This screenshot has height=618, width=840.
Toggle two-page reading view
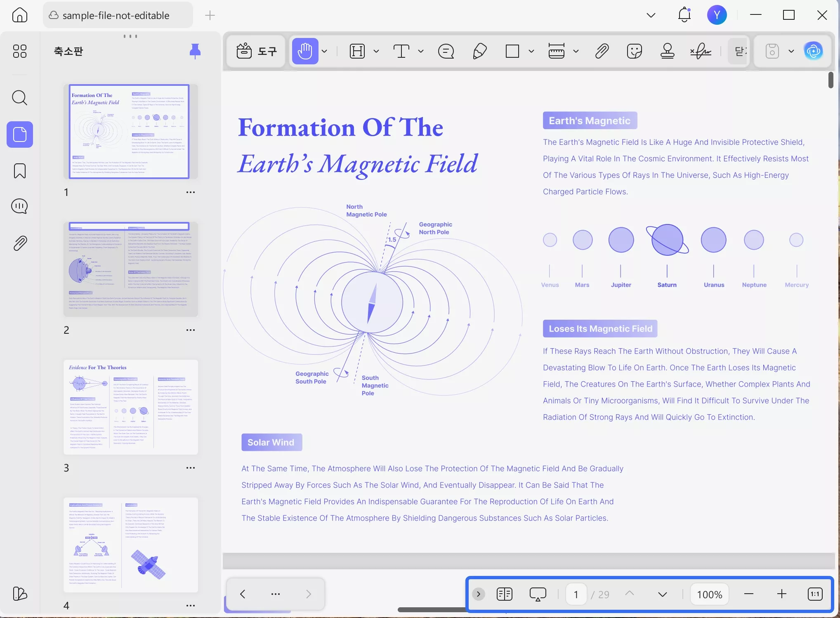pos(504,594)
